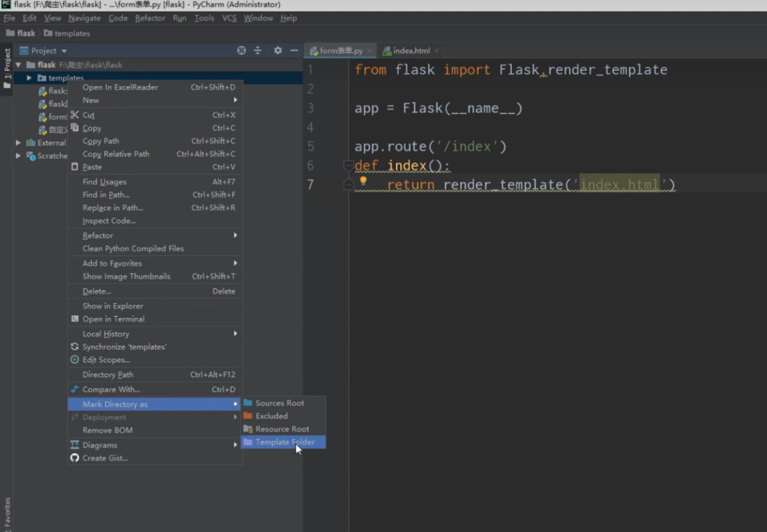Expand Scratches node arrow
Viewport: 767px width, 532px height.
pyautogui.click(x=18, y=156)
